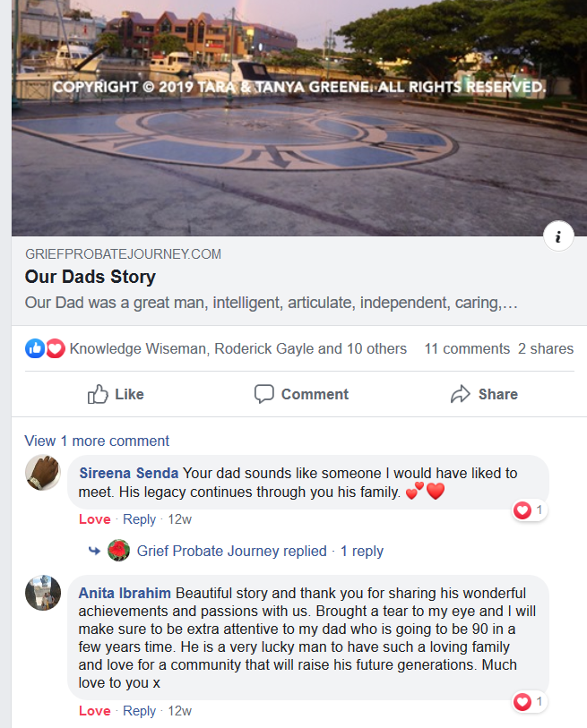Share the post using the Share arrow
This screenshot has width=587, height=728.
(484, 394)
